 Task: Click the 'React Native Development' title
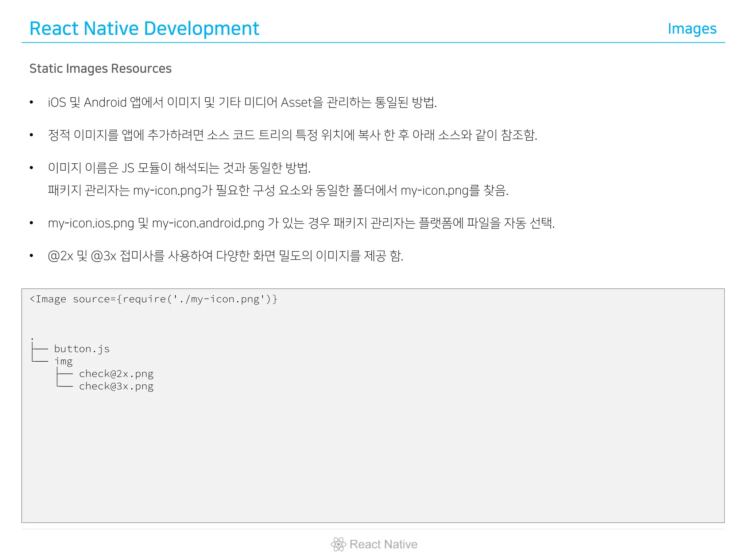(x=144, y=28)
